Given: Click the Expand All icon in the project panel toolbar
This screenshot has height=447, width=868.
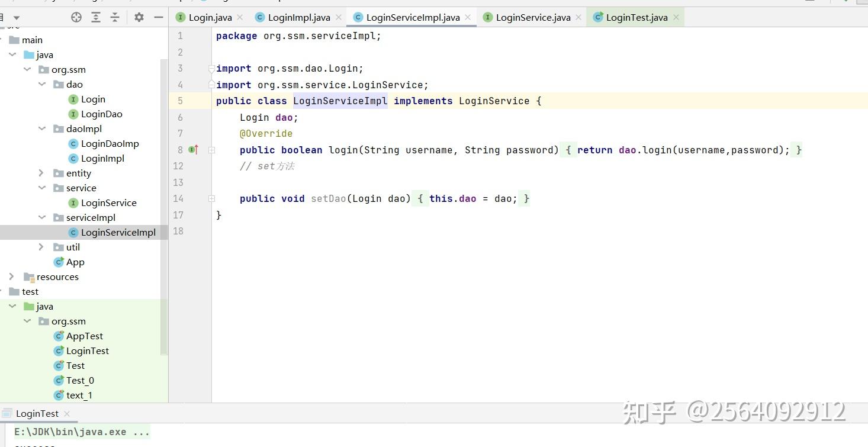Looking at the screenshot, I should tap(96, 18).
